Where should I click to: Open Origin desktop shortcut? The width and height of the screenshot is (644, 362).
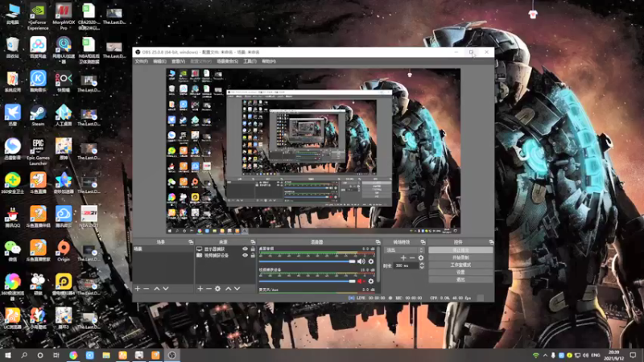(64, 251)
